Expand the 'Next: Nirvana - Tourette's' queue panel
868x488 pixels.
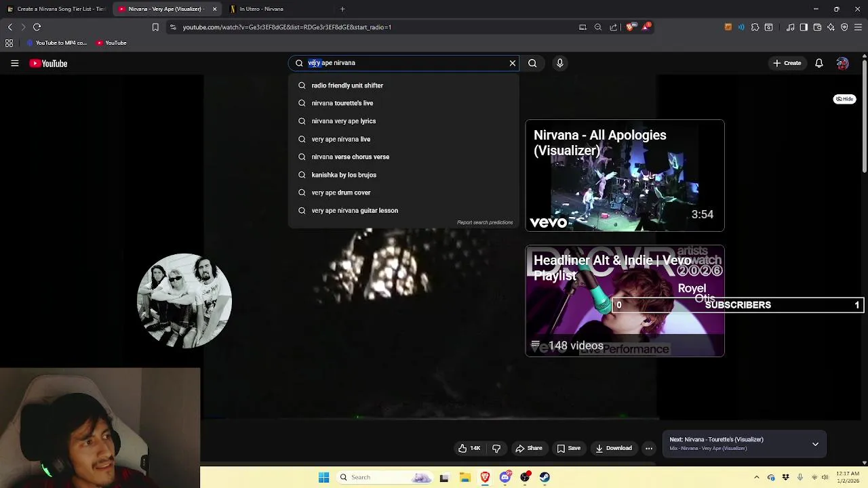[x=815, y=444]
